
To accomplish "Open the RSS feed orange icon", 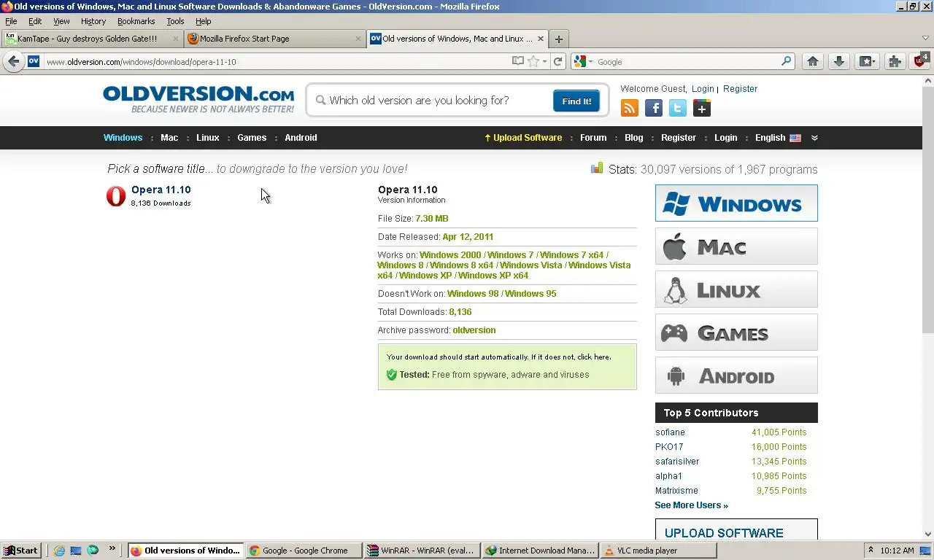I will tap(630, 109).
